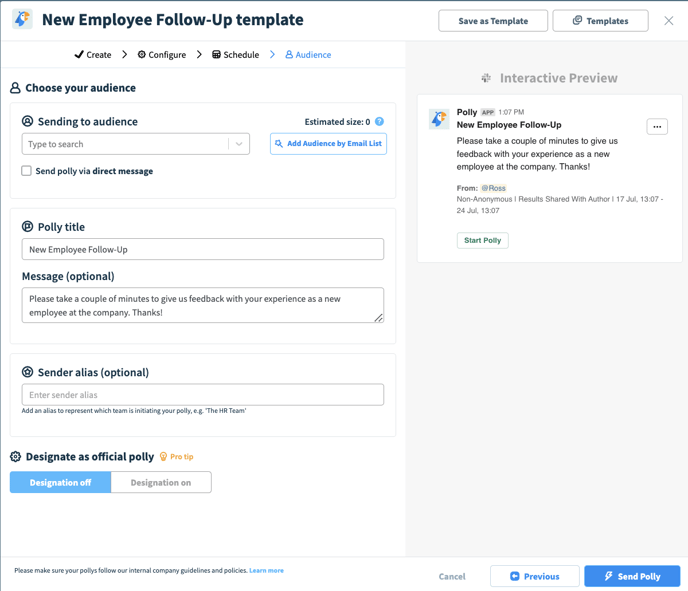The width and height of the screenshot is (688, 591).
Task: Click the 'Estimated size: 0' text
Action: 337,122
